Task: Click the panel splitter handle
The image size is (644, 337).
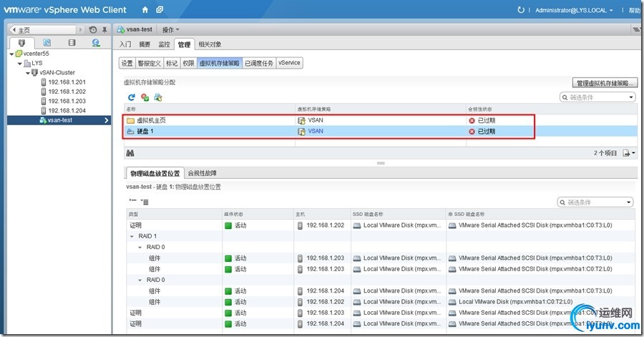Action: tap(381, 163)
